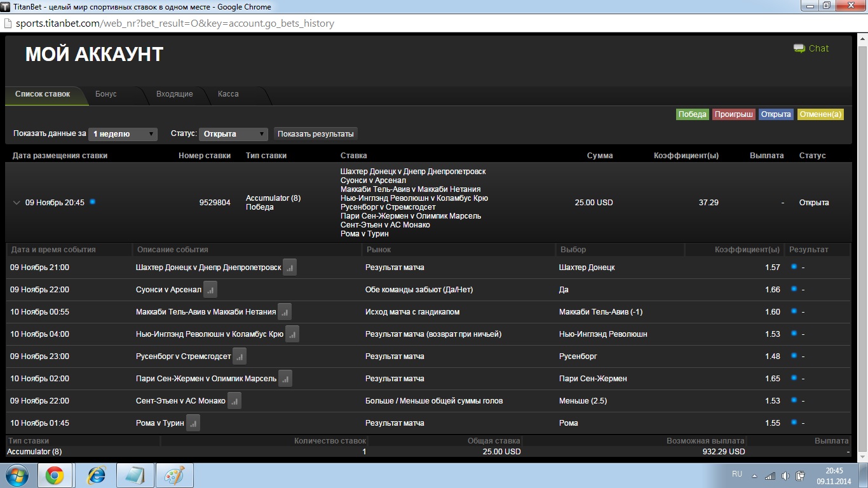Click the browser address bar URL
The height and width of the screenshot is (488, 868).
[173, 24]
